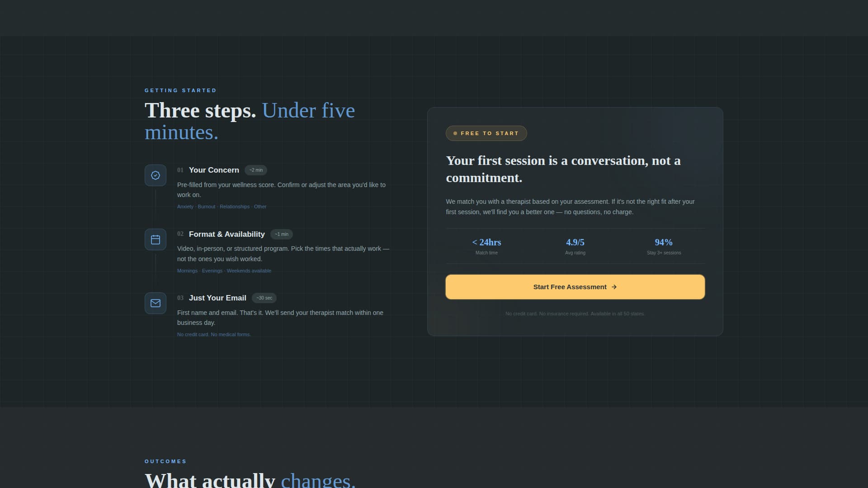Expand the Weekends available option
This screenshot has width=868, height=488.
point(249,271)
